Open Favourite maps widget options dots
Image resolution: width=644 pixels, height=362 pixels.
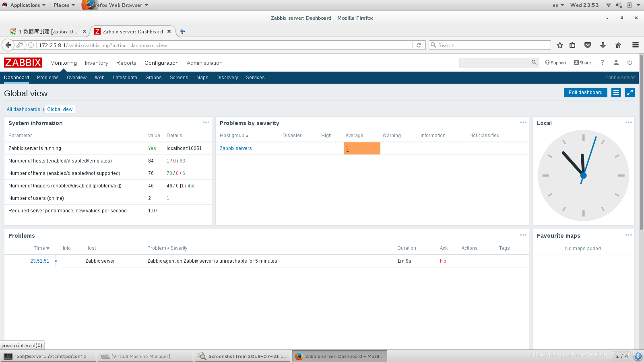pyautogui.click(x=629, y=235)
